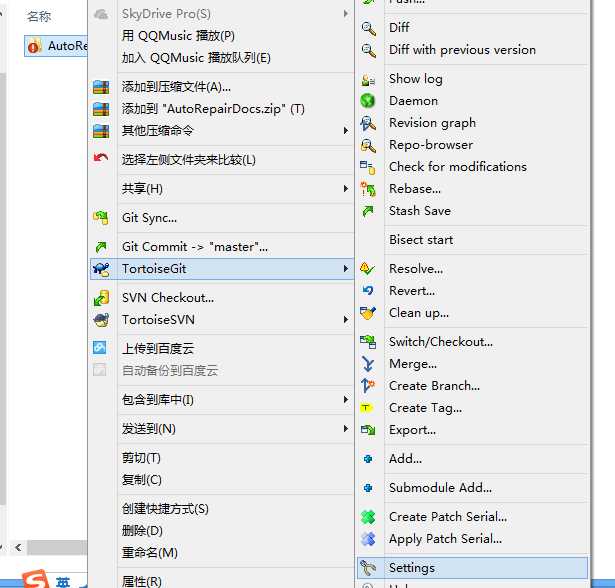This screenshot has height=588, width=615.
Task: Click the Clean up broom icon
Action: click(x=368, y=313)
